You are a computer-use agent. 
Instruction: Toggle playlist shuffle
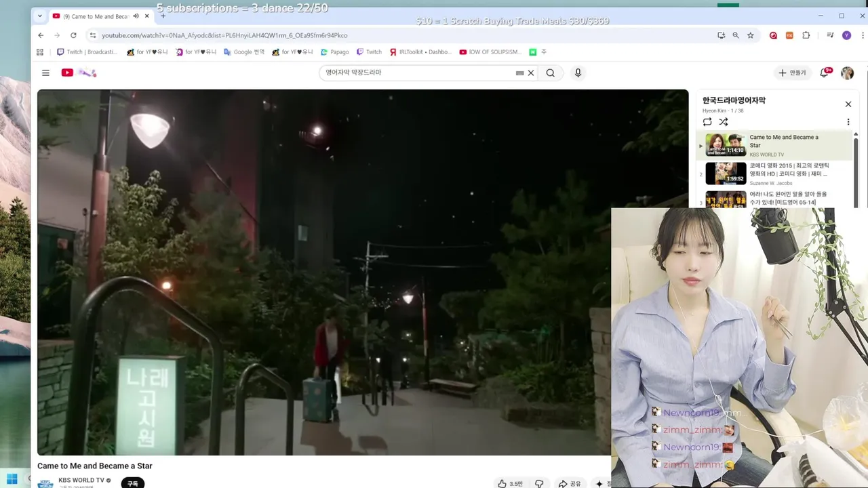[x=724, y=122]
